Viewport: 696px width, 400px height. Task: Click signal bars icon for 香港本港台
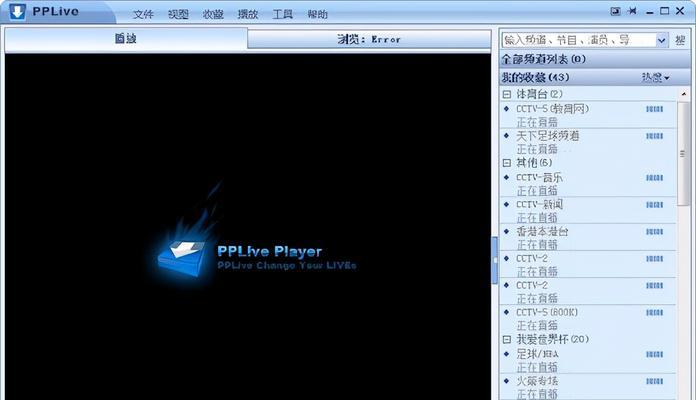(654, 232)
